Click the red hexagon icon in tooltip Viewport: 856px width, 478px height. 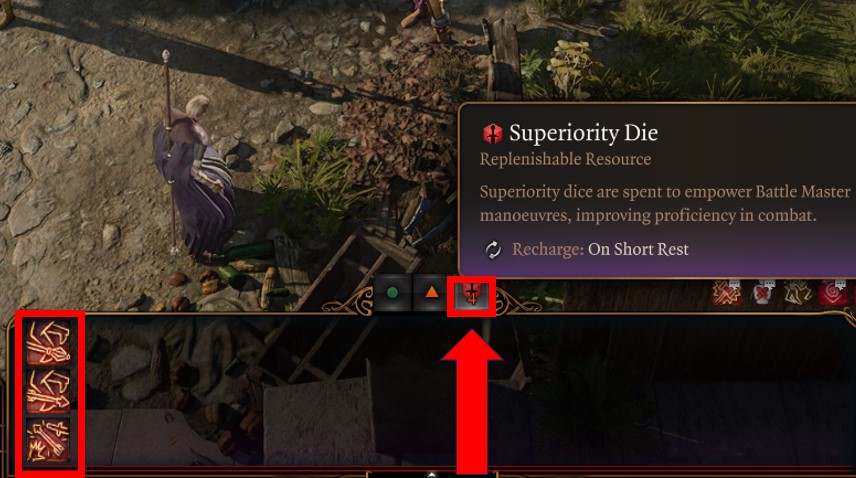click(492, 134)
